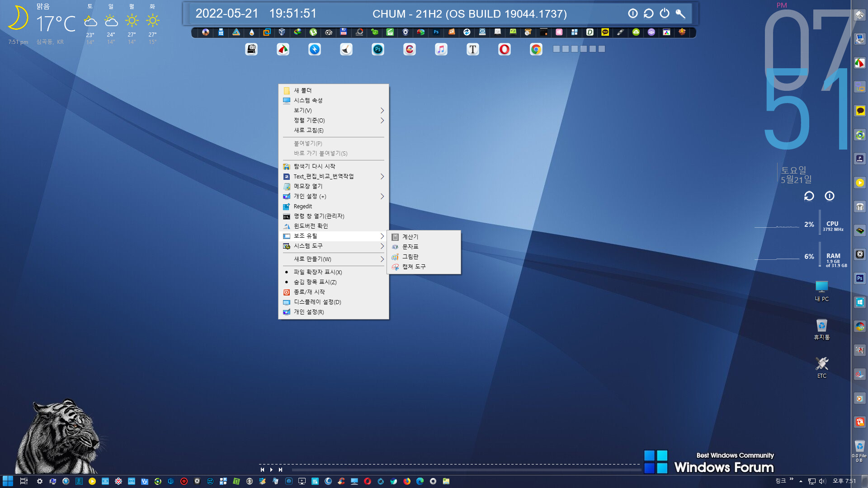Expand Text_편집_비교_번역작업 submenu
The height and width of the screenshot is (488, 868).
coord(334,176)
